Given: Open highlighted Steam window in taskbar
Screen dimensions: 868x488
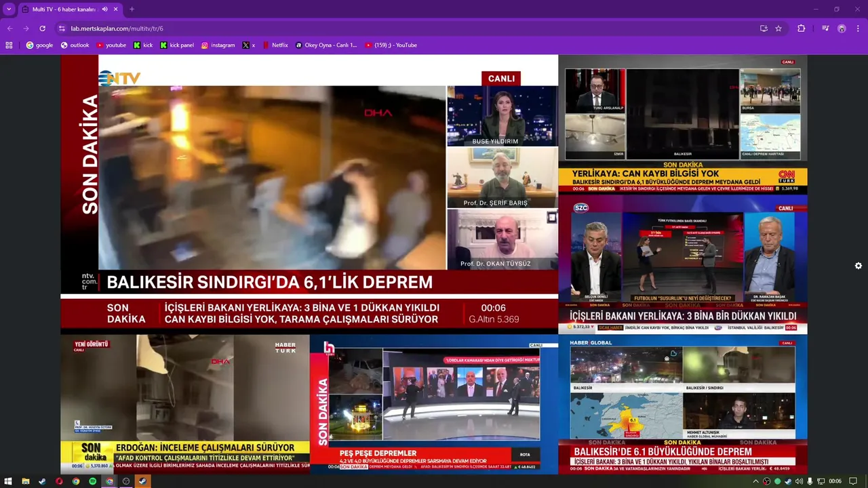Looking at the screenshot, I should point(142,481).
